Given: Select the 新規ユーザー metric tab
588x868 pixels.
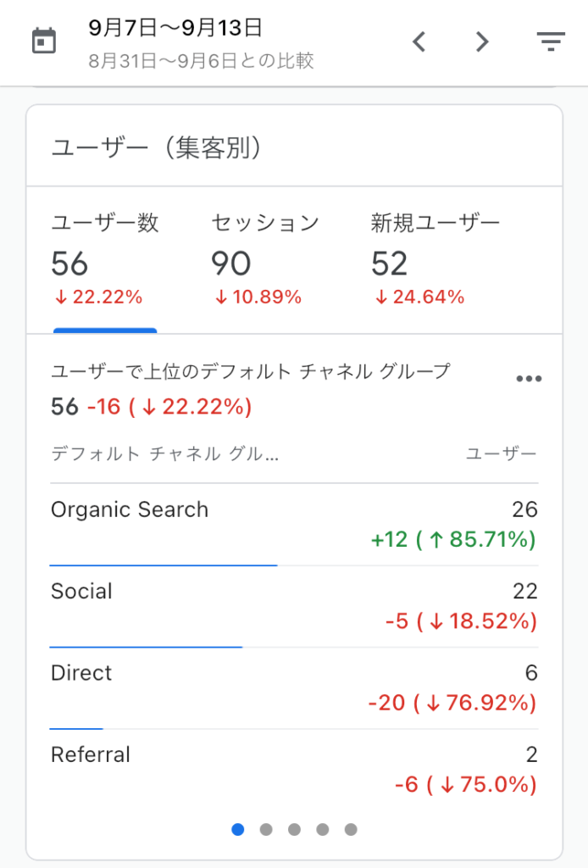Looking at the screenshot, I should point(435,259).
